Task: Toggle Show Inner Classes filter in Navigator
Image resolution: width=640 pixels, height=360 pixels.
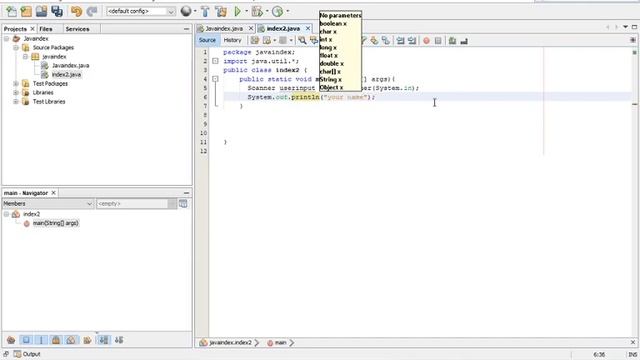Action: (x=71, y=340)
